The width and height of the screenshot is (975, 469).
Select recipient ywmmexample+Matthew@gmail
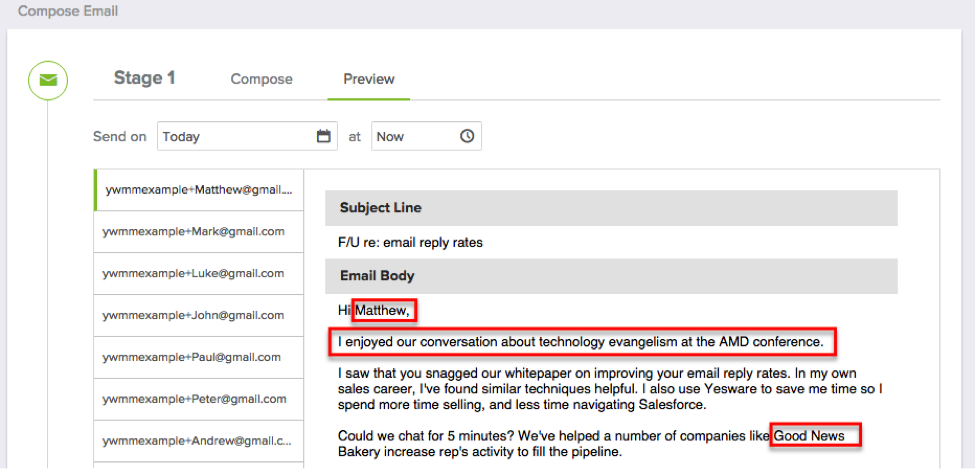pyautogui.click(x=199, y=190)
